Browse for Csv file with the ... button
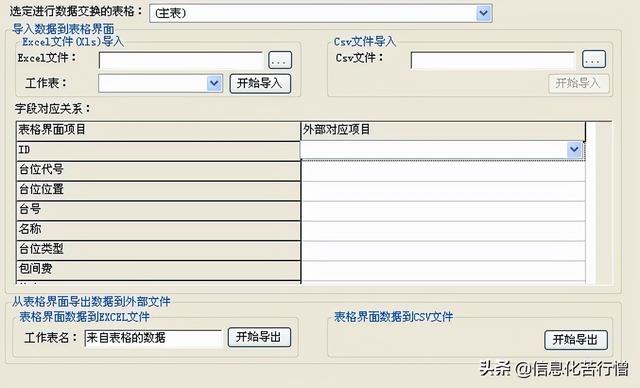 pyautogui.click(x=593, y=60)
